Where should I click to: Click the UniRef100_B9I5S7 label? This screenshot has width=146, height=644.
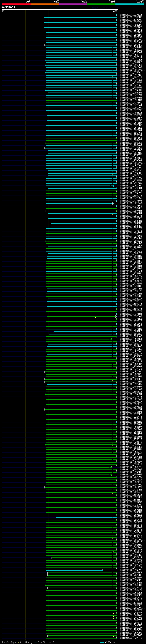point(131,77)
